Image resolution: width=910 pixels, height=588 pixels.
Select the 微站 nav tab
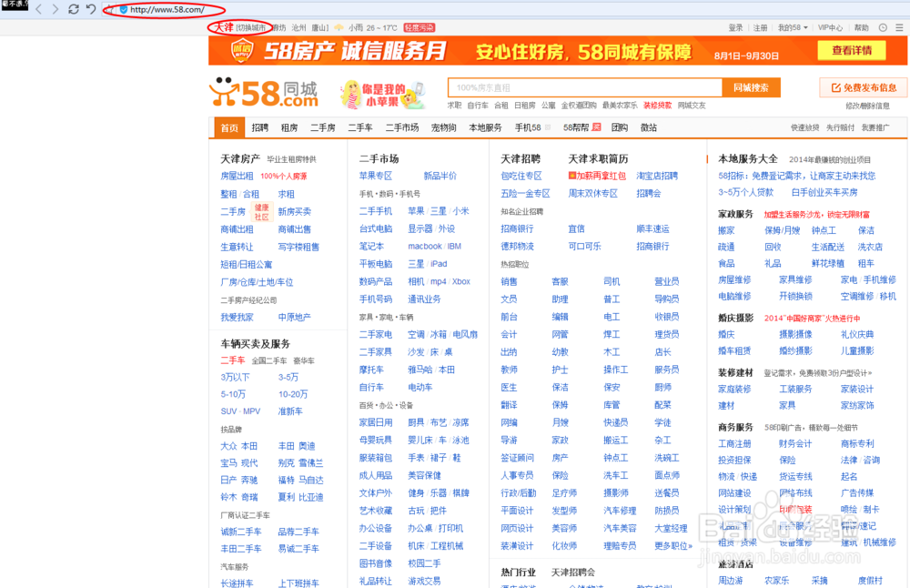(x=648, y=127)
